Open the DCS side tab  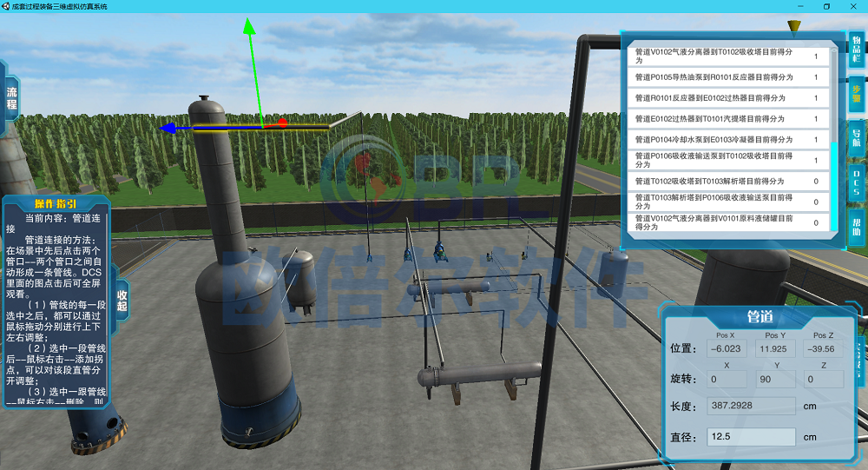(x=856, y=182)
